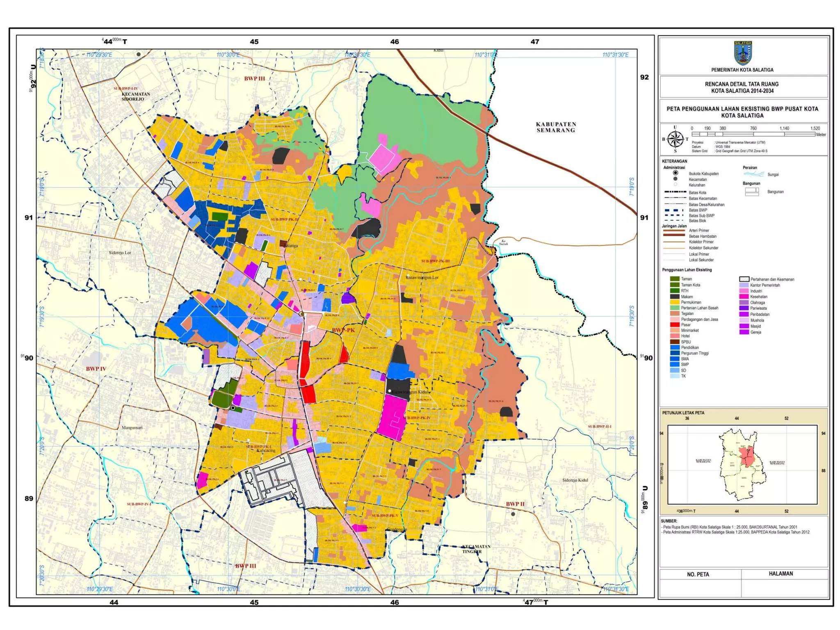Click the inset locator map thumbnail
840x630 pixels.
pyautogui.click(x=742, y=464)
